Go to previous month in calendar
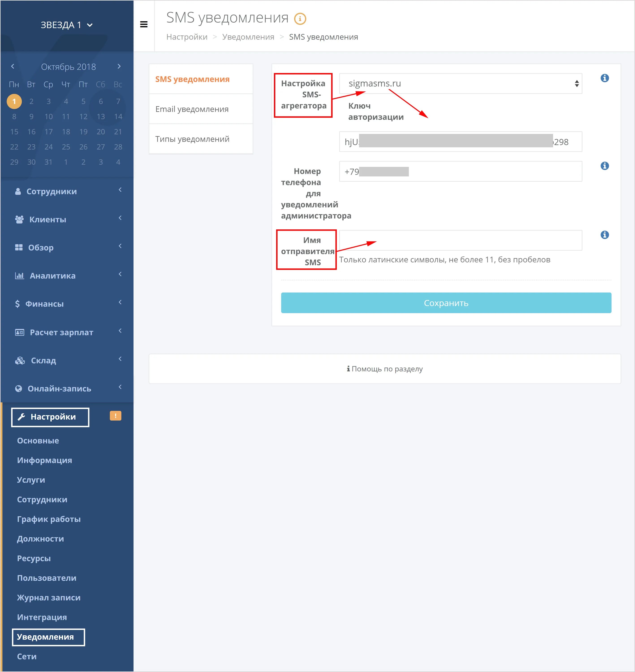 click(x=13, y=66)
